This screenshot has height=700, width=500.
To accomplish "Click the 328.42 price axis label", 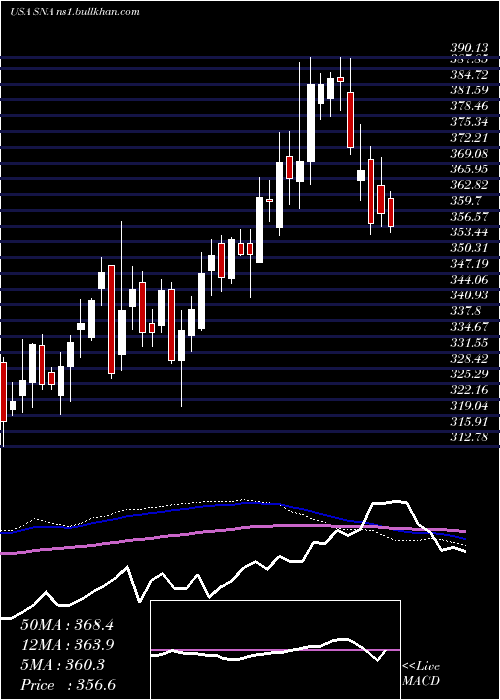I will click(x=468, y=358).
